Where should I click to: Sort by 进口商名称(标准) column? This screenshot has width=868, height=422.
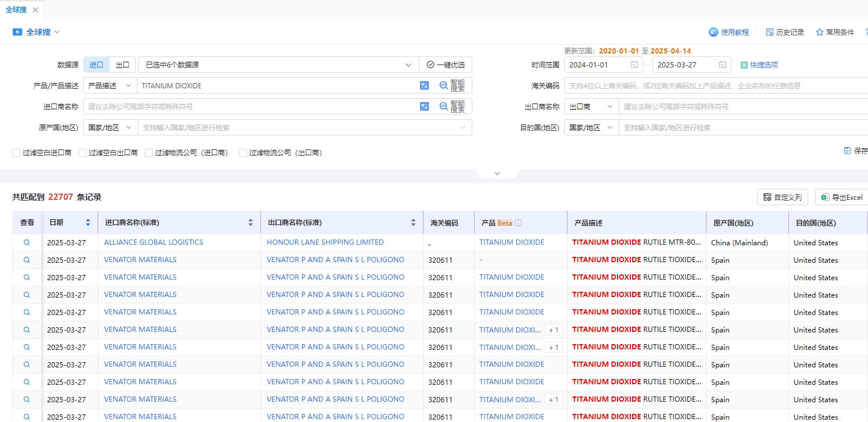pos(250,223)
